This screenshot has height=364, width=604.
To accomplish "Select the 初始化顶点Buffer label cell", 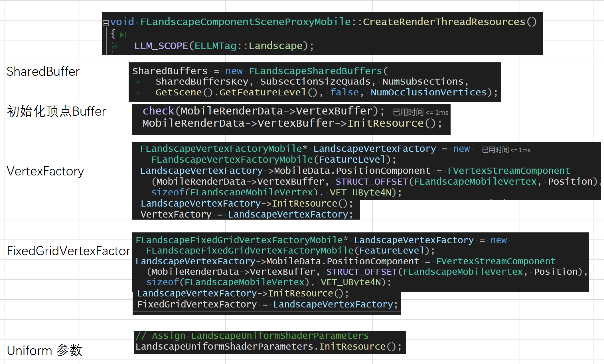I will (56, 111).
